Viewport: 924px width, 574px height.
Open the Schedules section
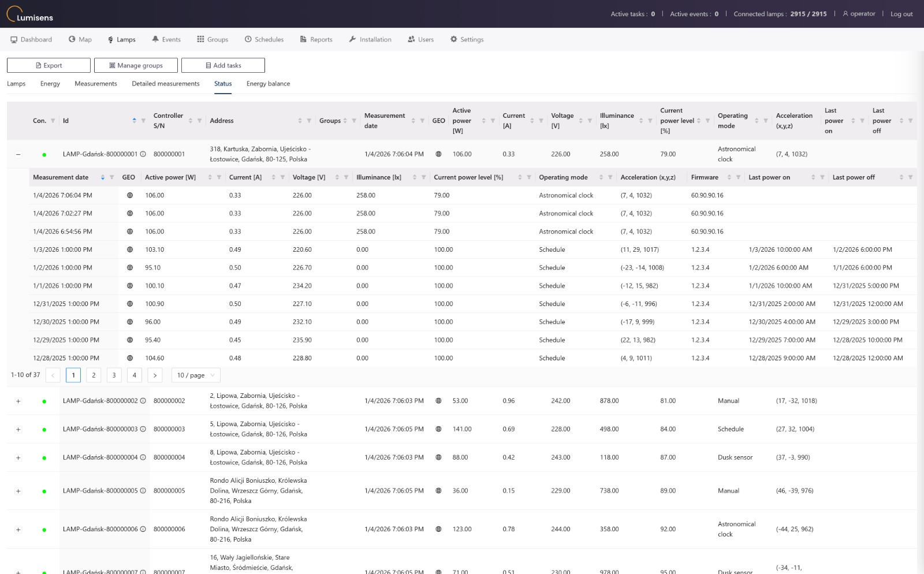click(x=264, y=39)
